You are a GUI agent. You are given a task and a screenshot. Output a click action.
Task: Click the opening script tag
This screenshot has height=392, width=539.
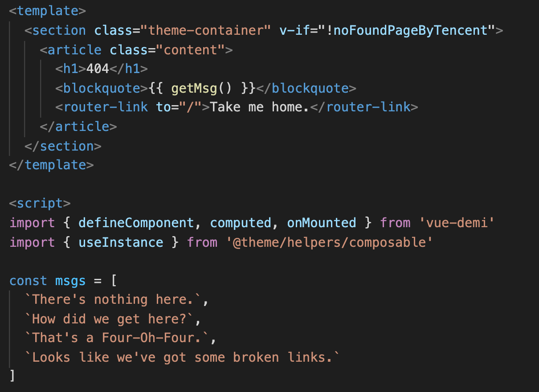[40, 203]
